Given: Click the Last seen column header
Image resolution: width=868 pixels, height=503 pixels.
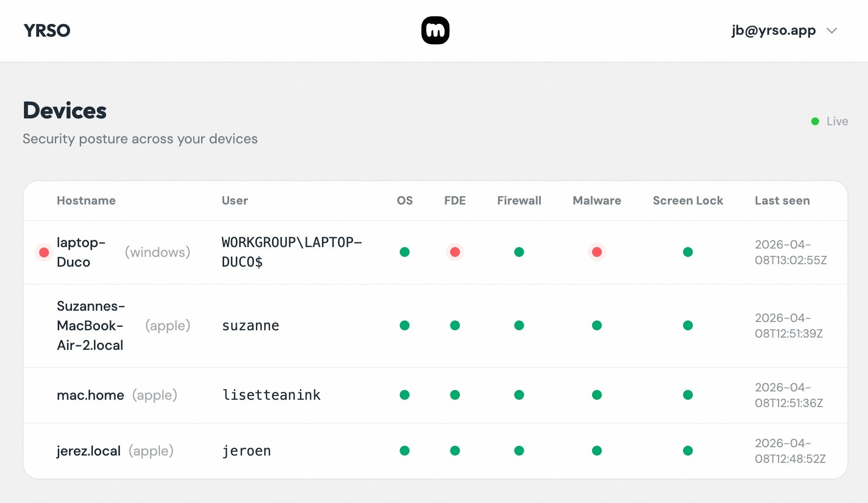Looking at the screenshot, I should pyautogui.click(x=782, y=201).
